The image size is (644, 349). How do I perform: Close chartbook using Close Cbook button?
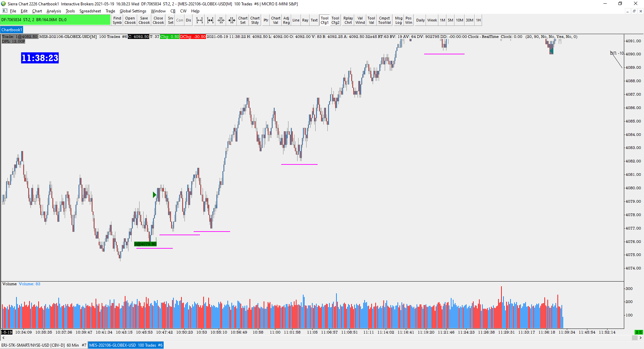click(158, 20)
